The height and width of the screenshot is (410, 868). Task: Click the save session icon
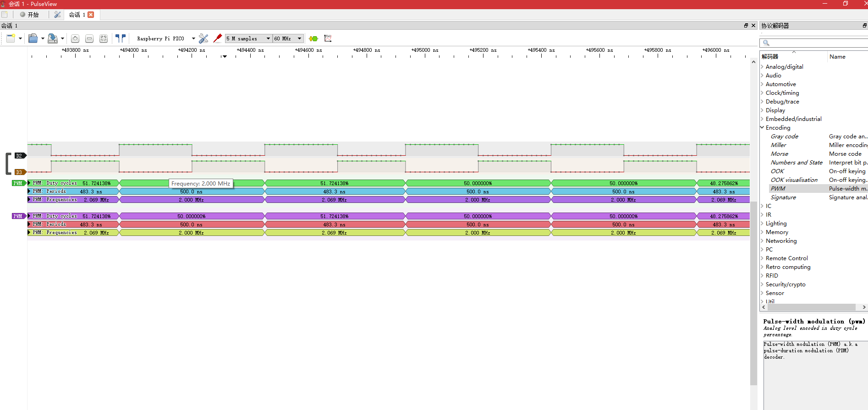53,38
